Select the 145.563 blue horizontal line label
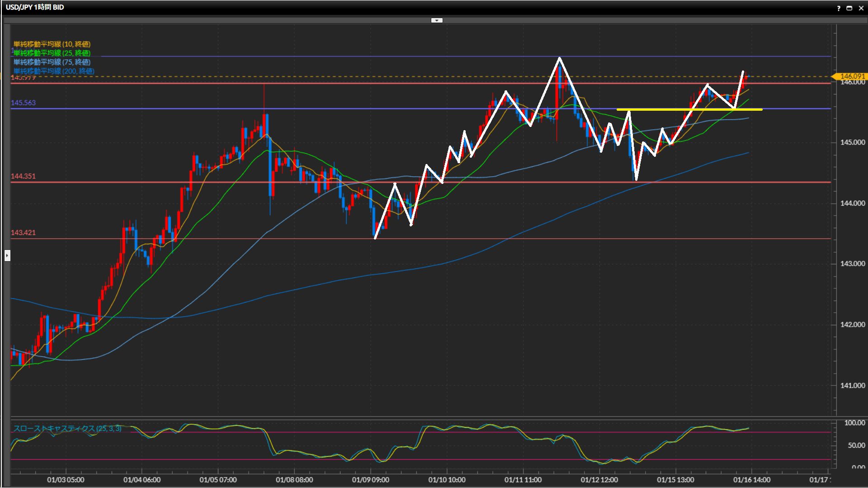Screen dimensions: 868x488 tap(23, 103)
